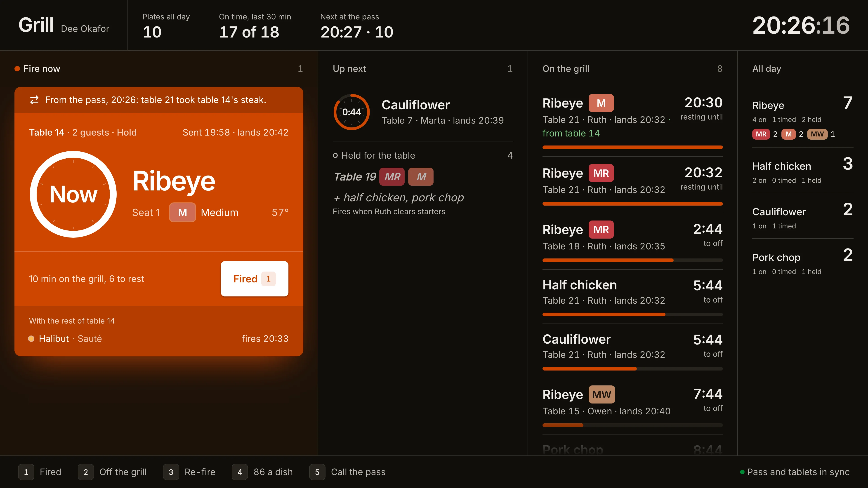Click the Fired button on the Ribeye card
This screenshot has height=488, width=868.
254,279
